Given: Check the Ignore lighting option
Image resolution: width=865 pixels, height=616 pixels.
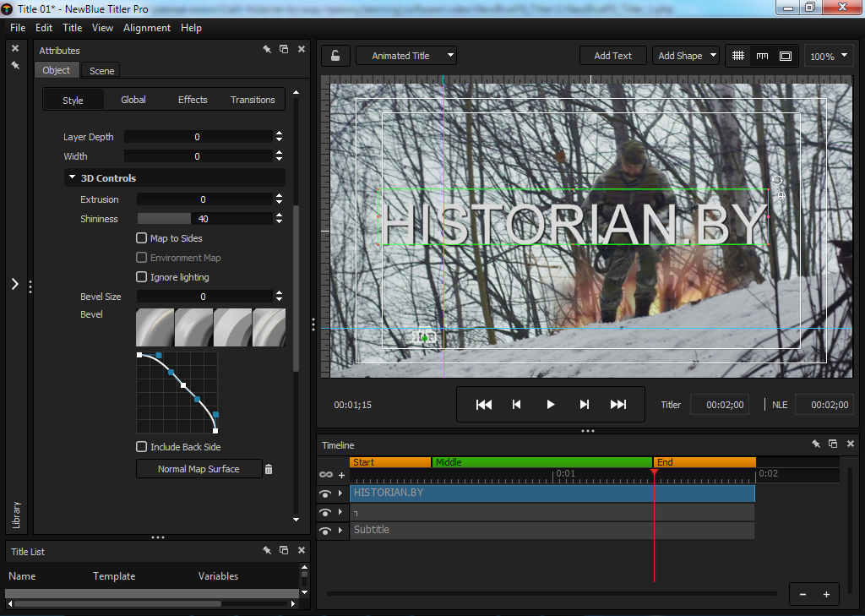Looking at the screenshot, I should (142, 277).
